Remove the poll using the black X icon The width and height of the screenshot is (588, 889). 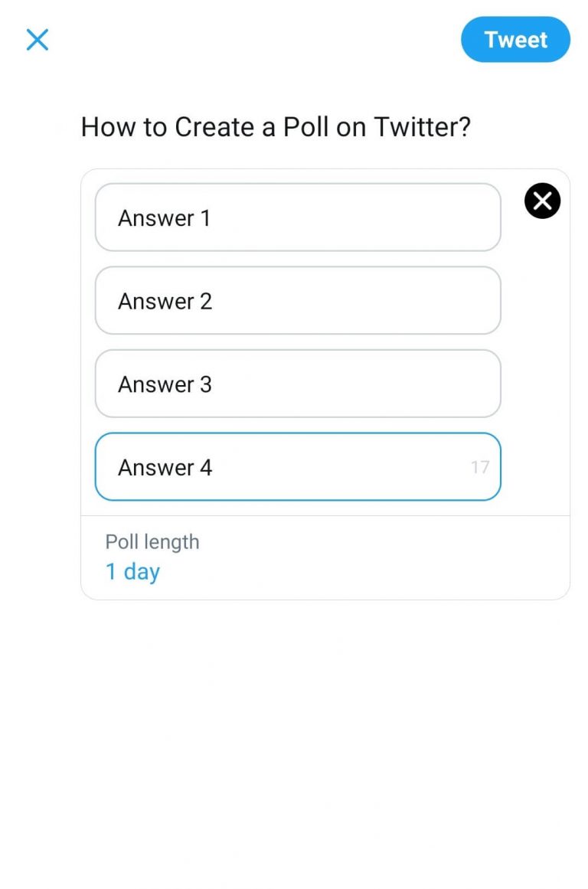[542, 201]
